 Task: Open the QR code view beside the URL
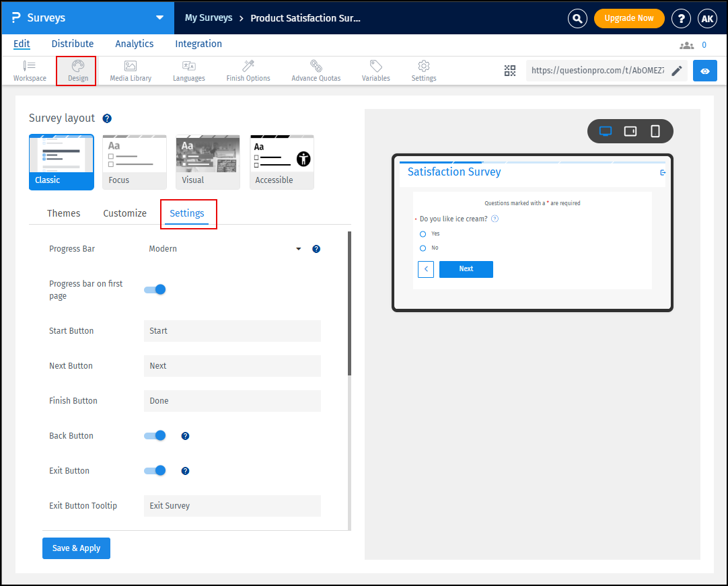(x=509, y=70)
